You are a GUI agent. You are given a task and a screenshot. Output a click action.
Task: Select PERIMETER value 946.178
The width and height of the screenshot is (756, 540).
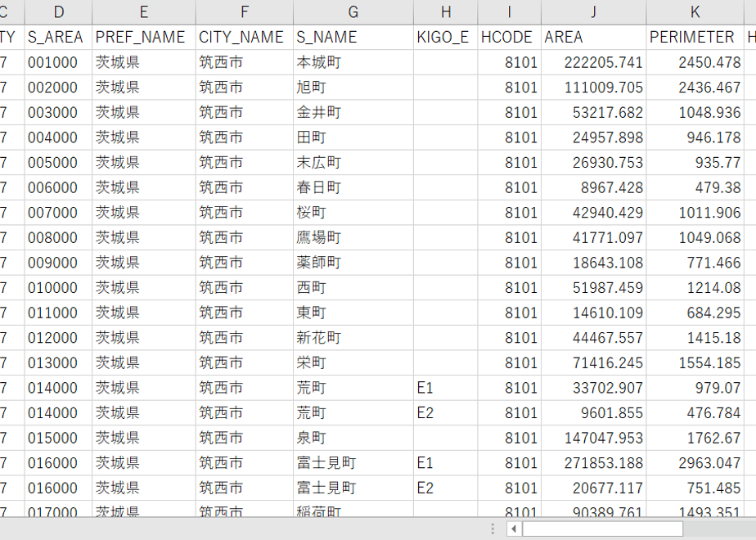click(695, 137)
